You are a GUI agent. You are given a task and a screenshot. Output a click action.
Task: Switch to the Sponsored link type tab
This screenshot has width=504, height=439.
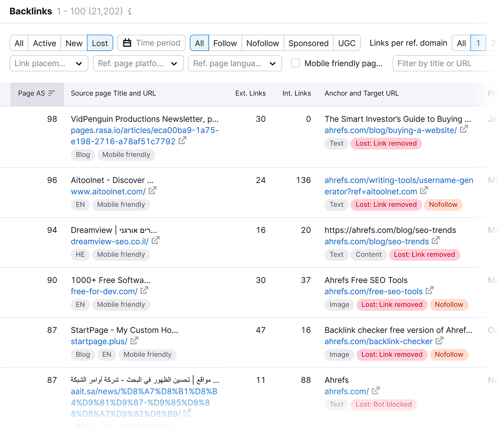point(308,43)
